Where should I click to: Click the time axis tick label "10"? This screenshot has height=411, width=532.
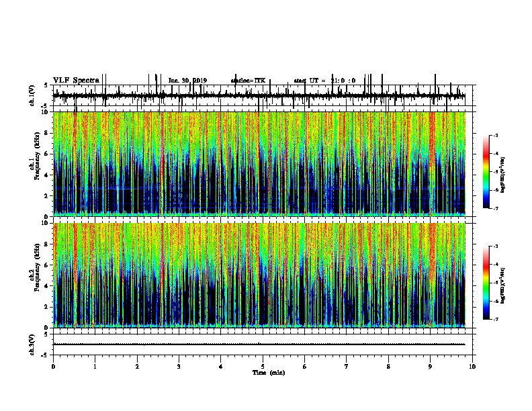(x=472, y=367)
